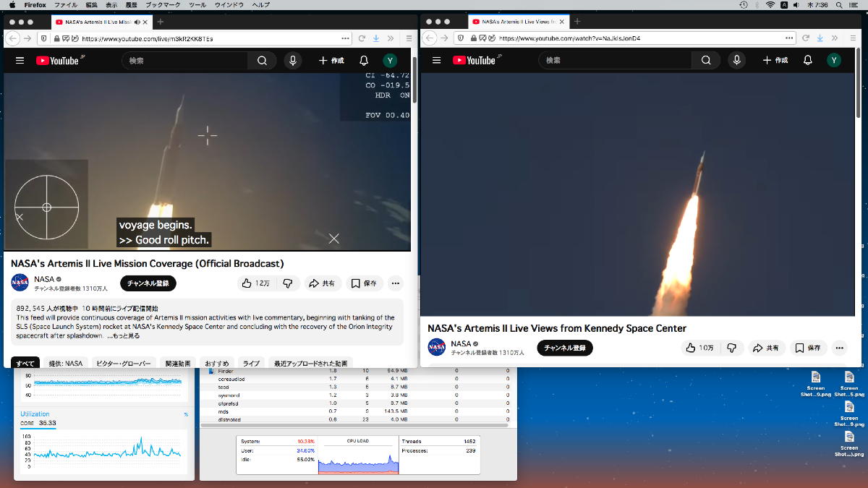Select the mds process row
Viewport: 868px width, 488px height.
[x=358, y=411]
